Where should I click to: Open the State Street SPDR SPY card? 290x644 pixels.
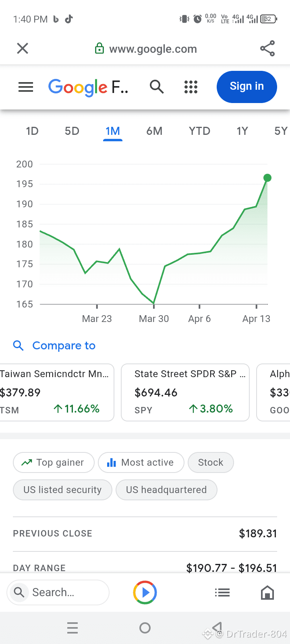click(185, 392)
